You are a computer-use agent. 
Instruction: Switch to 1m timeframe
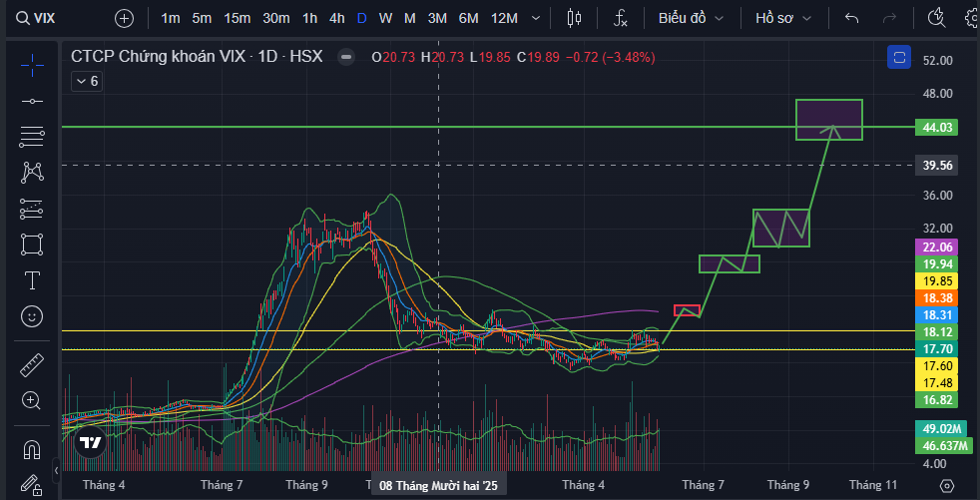170,18
